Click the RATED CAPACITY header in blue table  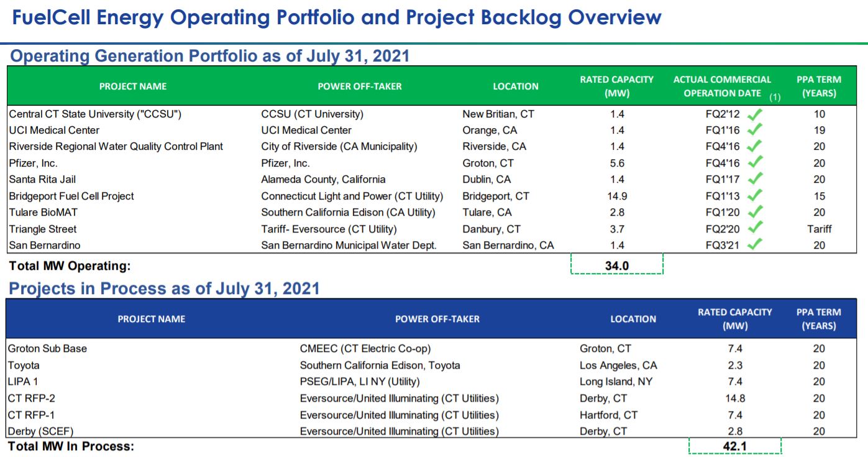pos(735,319)
